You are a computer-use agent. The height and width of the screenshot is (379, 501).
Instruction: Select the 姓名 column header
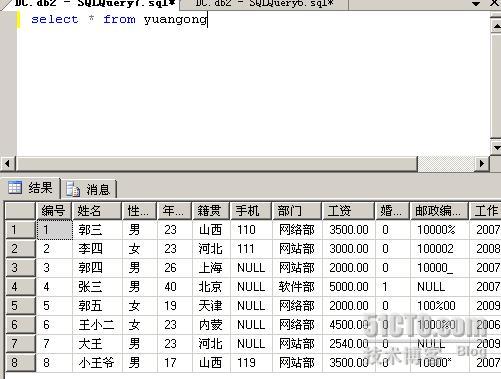(x=97, y=211)
